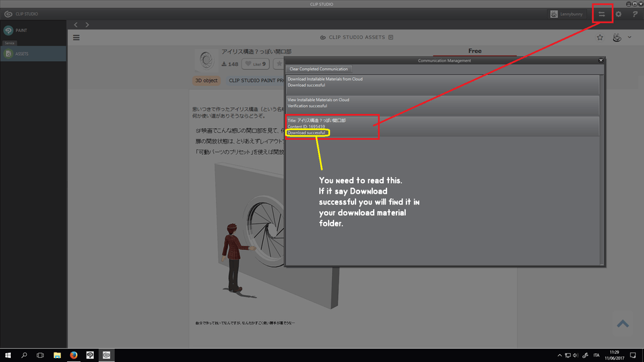Image resolution: width=644 pixels, height=362 pixels.
Task: Open Firefox from the taskbar
Action: (x=74, y=355)
